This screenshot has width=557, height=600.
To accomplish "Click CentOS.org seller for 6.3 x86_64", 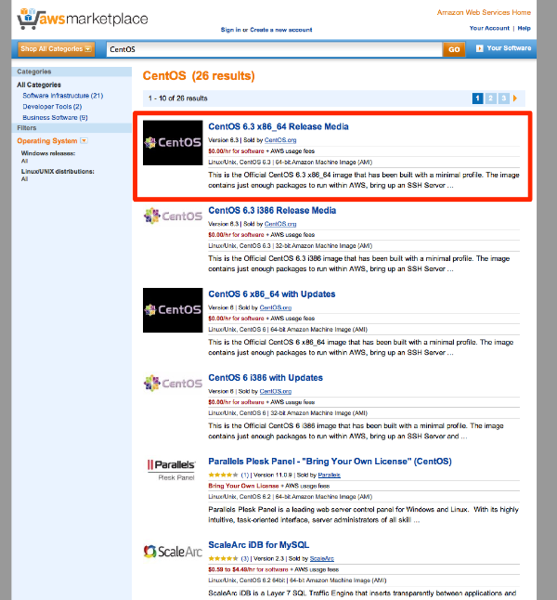I will 280,140.
